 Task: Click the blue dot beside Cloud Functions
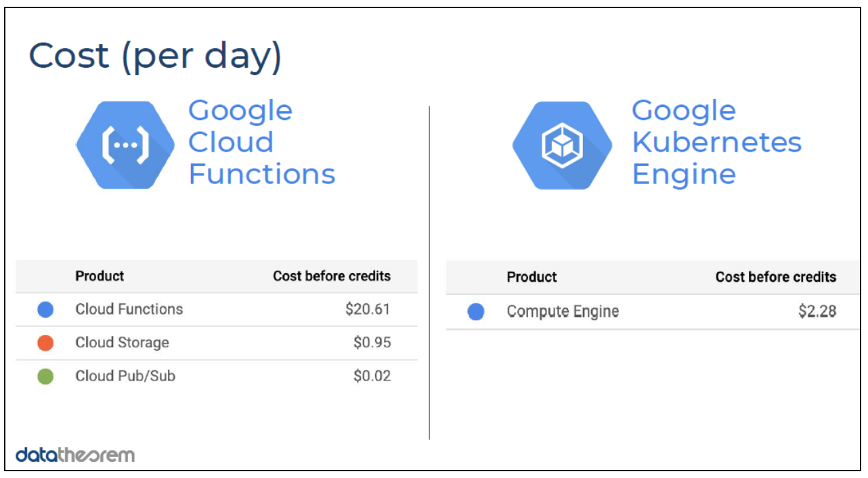pos(45,310)
